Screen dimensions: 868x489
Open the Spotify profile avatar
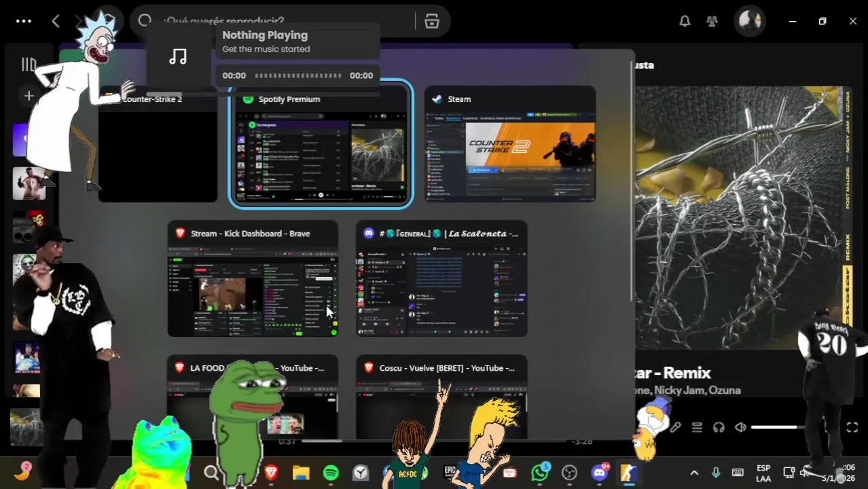pos(750,21)
